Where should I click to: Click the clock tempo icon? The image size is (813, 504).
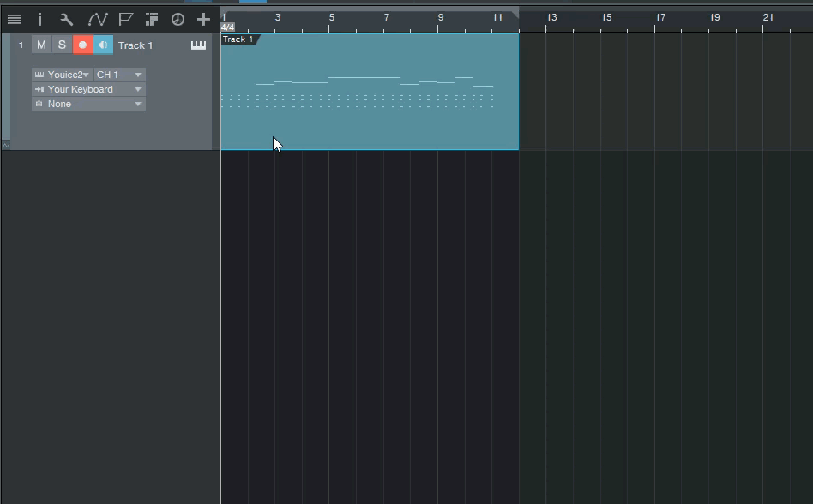(x=178, y=19)
